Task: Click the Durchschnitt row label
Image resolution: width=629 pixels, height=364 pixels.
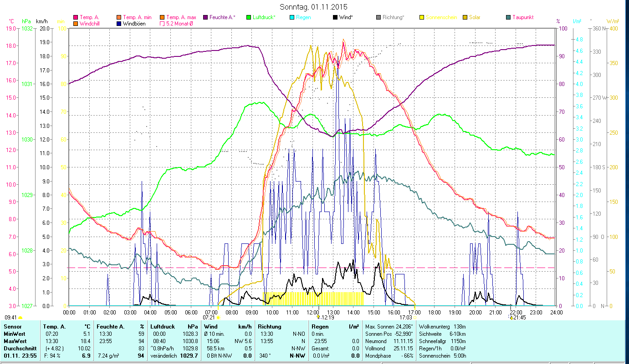Action: pos(20,349)
